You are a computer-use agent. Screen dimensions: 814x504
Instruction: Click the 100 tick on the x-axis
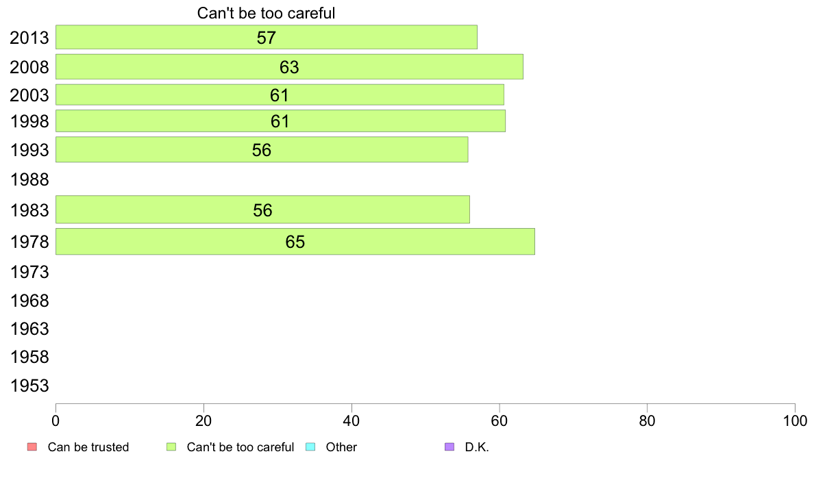(x=794, y=419)
